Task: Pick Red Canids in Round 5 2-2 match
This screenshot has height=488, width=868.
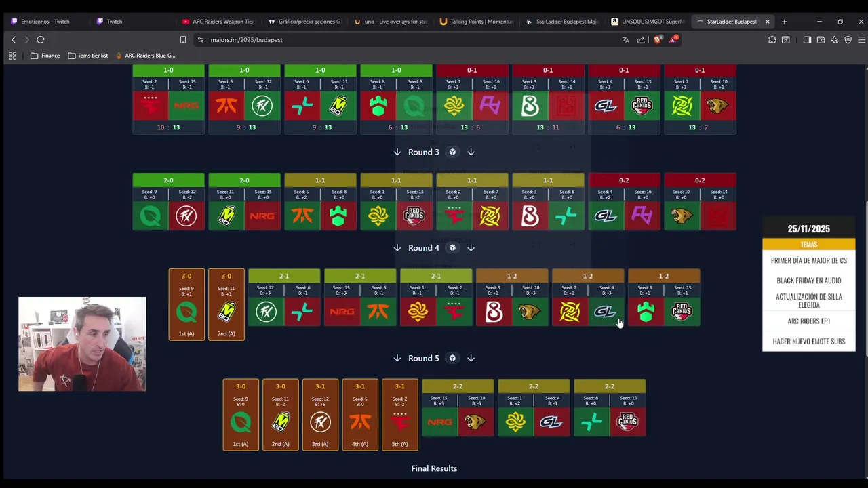Action: coord(627,422)
